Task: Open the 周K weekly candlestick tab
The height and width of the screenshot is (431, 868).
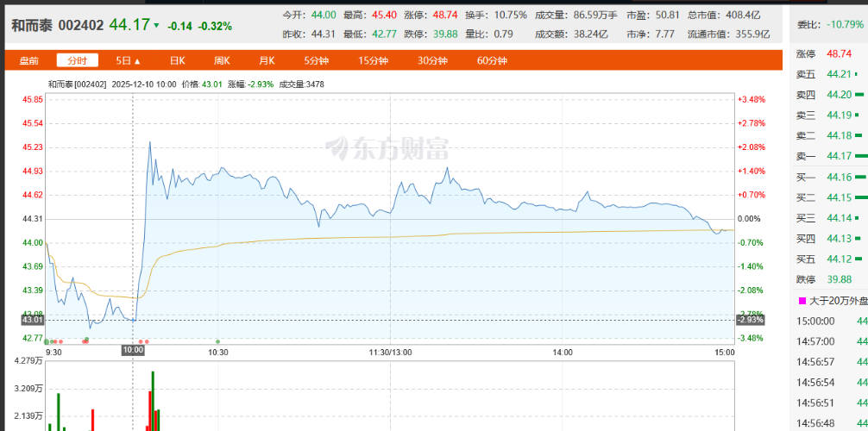Action: click(222, 61)
